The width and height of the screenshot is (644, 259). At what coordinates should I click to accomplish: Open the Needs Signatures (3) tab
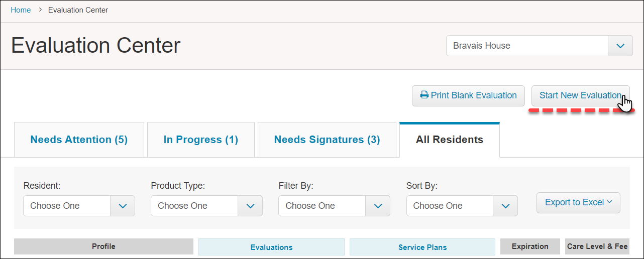click(327, 140)
